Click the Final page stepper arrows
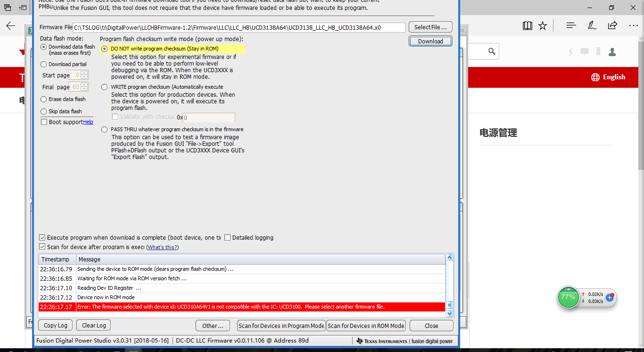Image resolution: width=644 pixels, height=352 pixels. [x=84, y=87]
